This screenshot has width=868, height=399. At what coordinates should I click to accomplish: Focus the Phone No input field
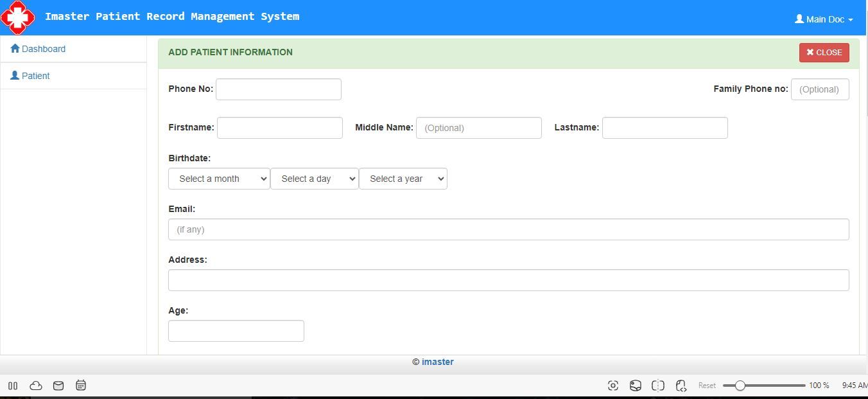point(278,89)
